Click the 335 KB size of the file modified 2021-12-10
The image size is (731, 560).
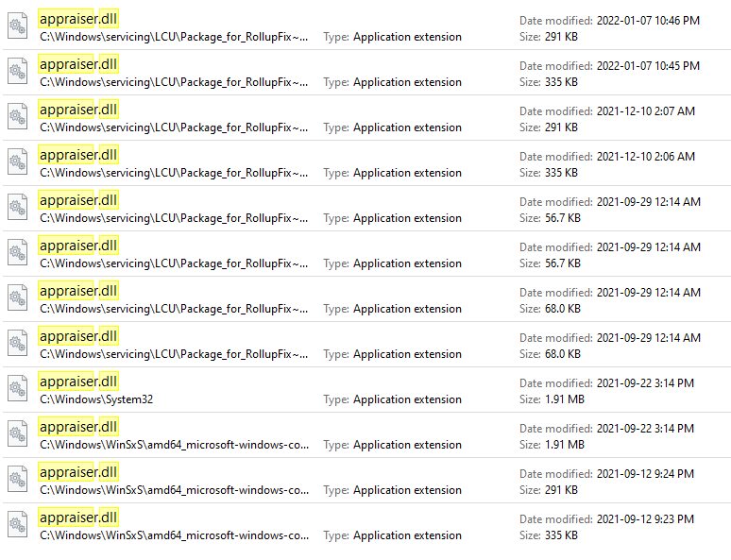click(561, 173)
